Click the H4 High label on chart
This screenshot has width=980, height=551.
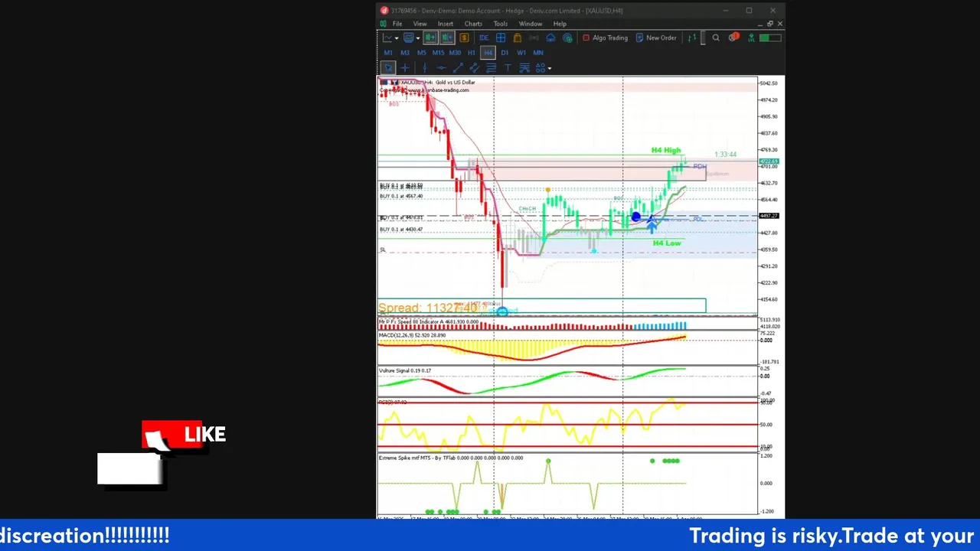tap(666, 150)
